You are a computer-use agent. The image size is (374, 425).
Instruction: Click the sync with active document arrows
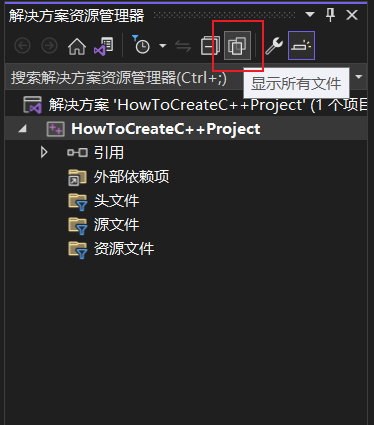183,46
